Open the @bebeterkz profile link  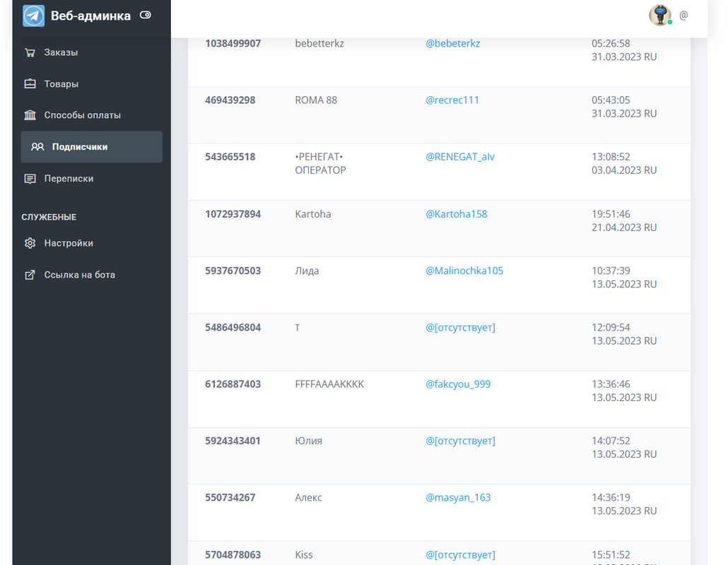452,44
